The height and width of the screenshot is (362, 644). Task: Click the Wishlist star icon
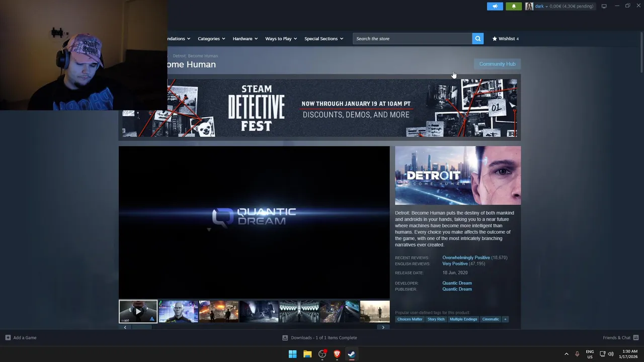pos(495,38)
